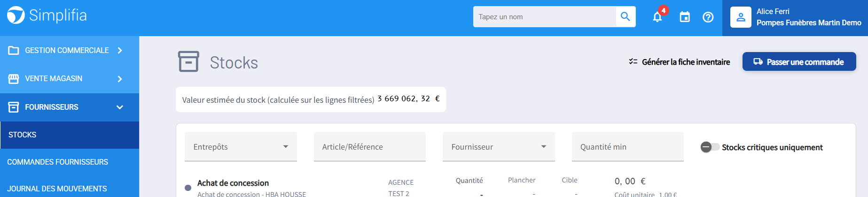Click the search magnifier icon
The image size is (868, 197).
pyautogui.click(x=625, y=17)
